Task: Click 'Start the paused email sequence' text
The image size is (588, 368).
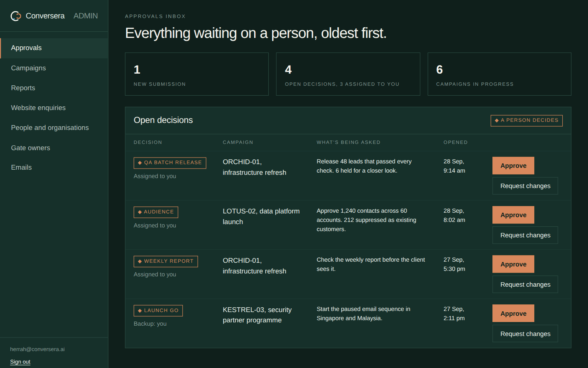Action: tap(363, 314)
